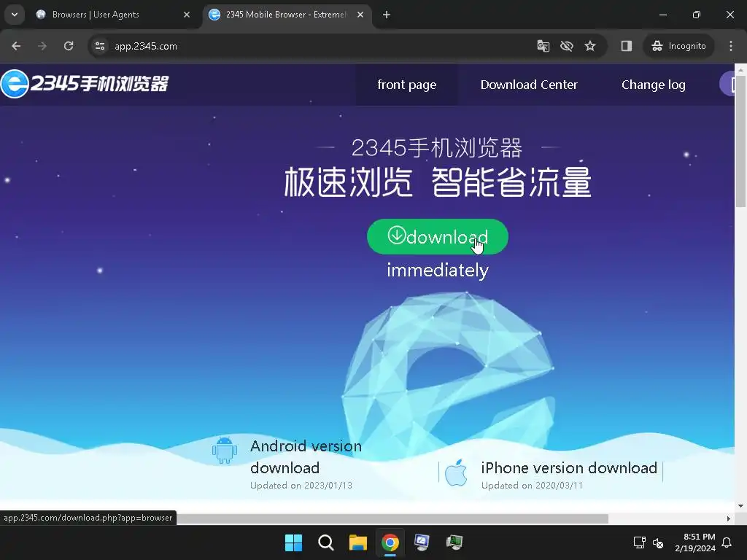The image size is (747, 560).
Task: Open the iPhone version download link
Action: (569, 468)
